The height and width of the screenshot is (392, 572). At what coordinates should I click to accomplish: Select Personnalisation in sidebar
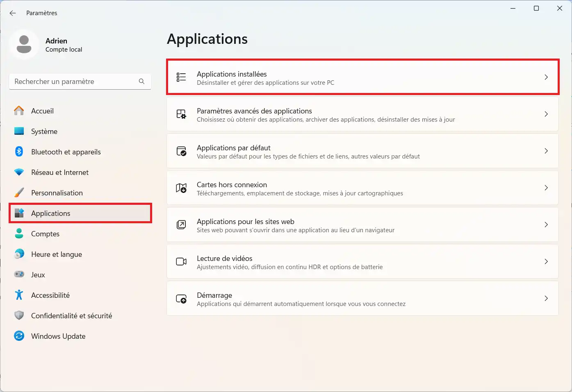[57, 193]
